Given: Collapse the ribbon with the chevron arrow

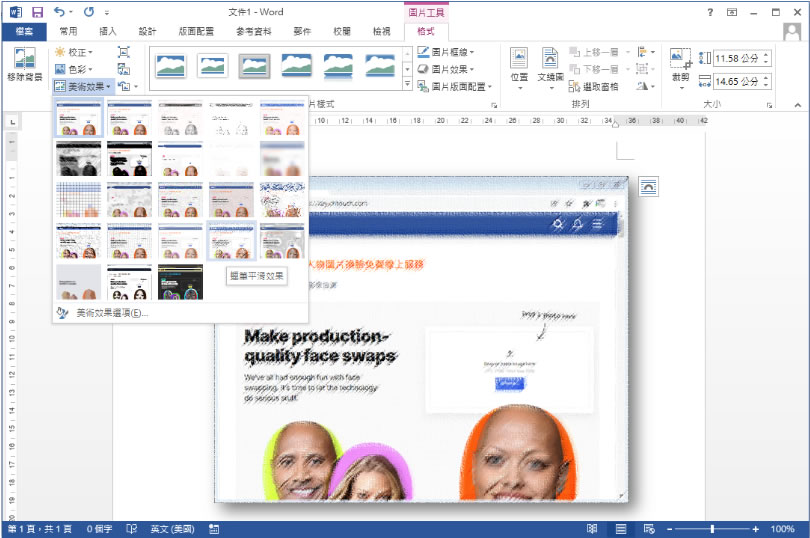Looking at the screenshot, I should click(x=798, y=105).
